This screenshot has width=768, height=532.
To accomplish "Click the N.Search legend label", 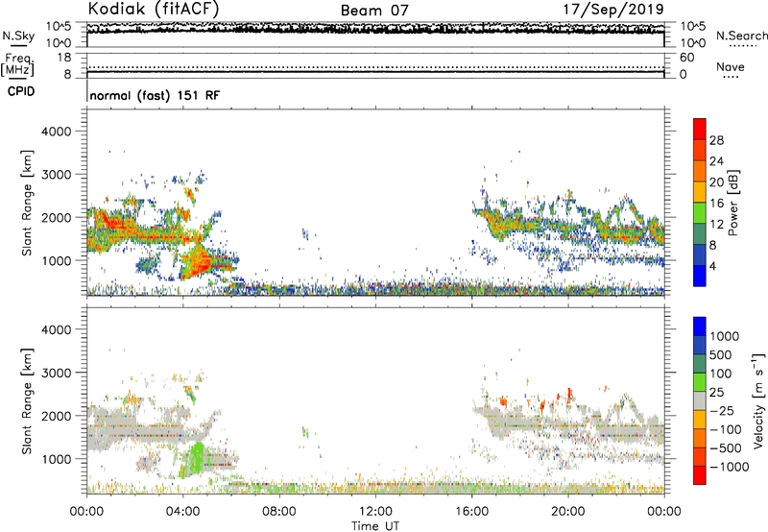I will click(x=741, y=36).
